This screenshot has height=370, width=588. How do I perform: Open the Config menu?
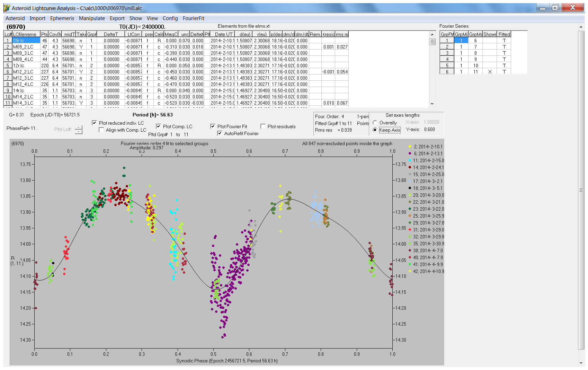(x=170, y=18)
